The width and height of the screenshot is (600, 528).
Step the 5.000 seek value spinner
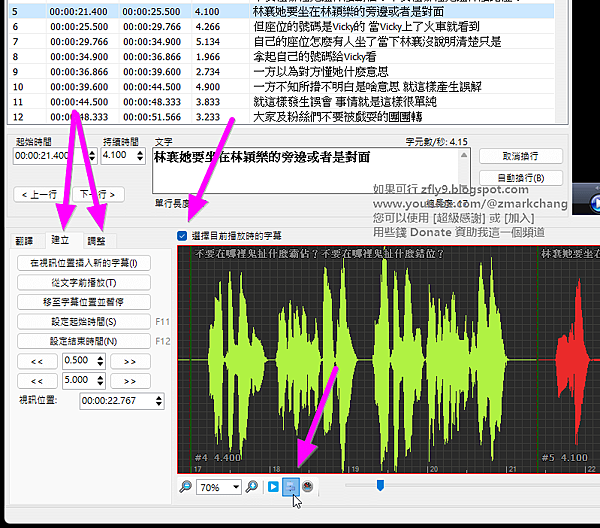[x=100, y=380]
